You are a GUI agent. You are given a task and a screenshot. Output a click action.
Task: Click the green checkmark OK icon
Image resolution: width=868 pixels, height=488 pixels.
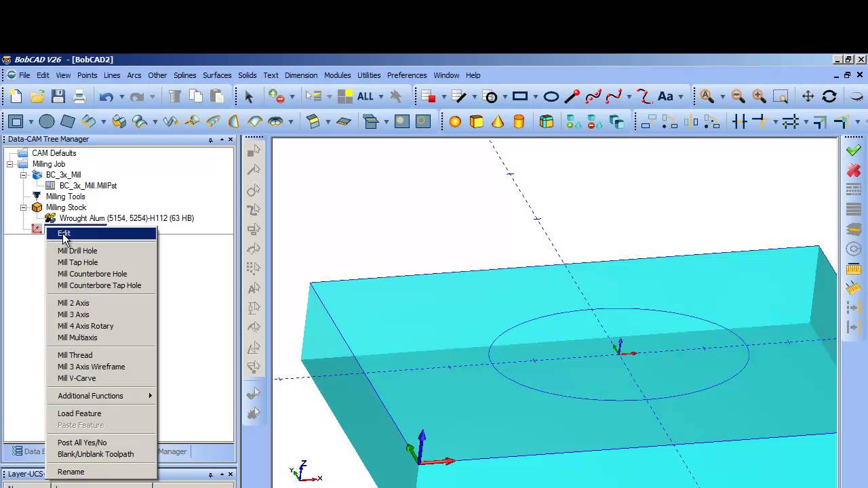tap(854, 150)
